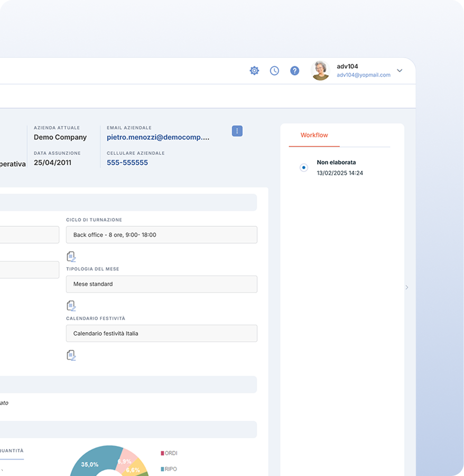Expand the right panel with the side chevron

(406, 287)
